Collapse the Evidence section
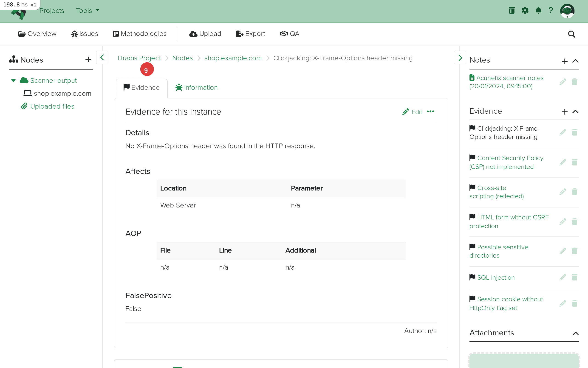This screenshot has height=368, width=588. point(575,112)
